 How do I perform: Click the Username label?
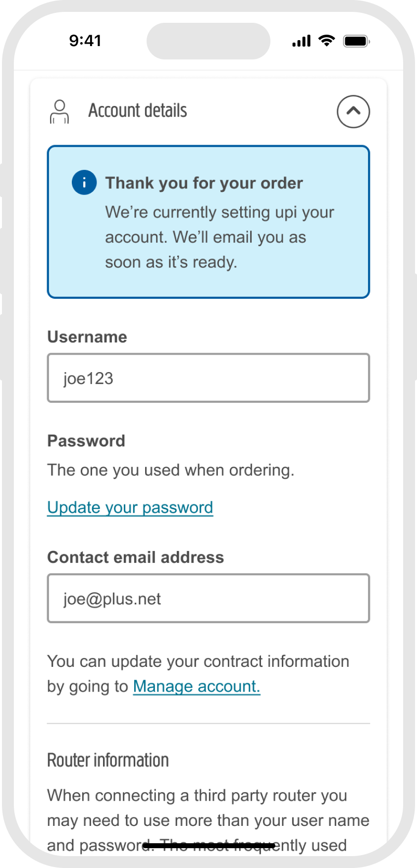pyautogui.click(x=87, y=337)
